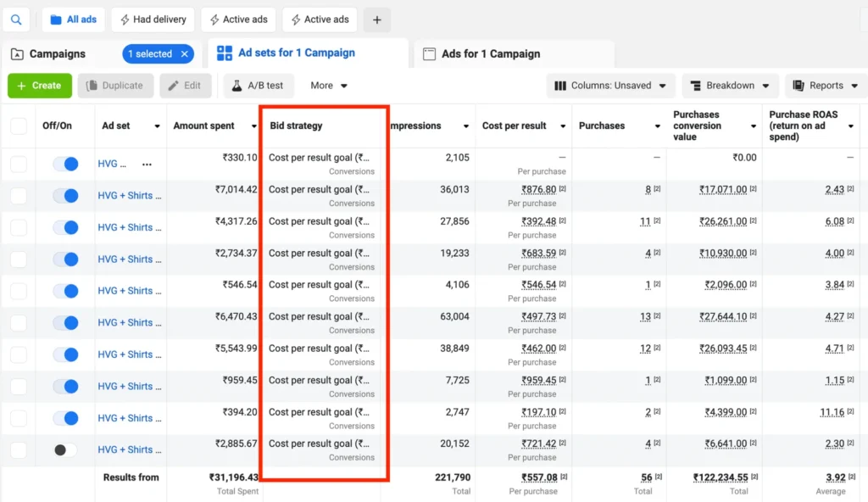Add a new filter tab with plus icon

[377, 20]
